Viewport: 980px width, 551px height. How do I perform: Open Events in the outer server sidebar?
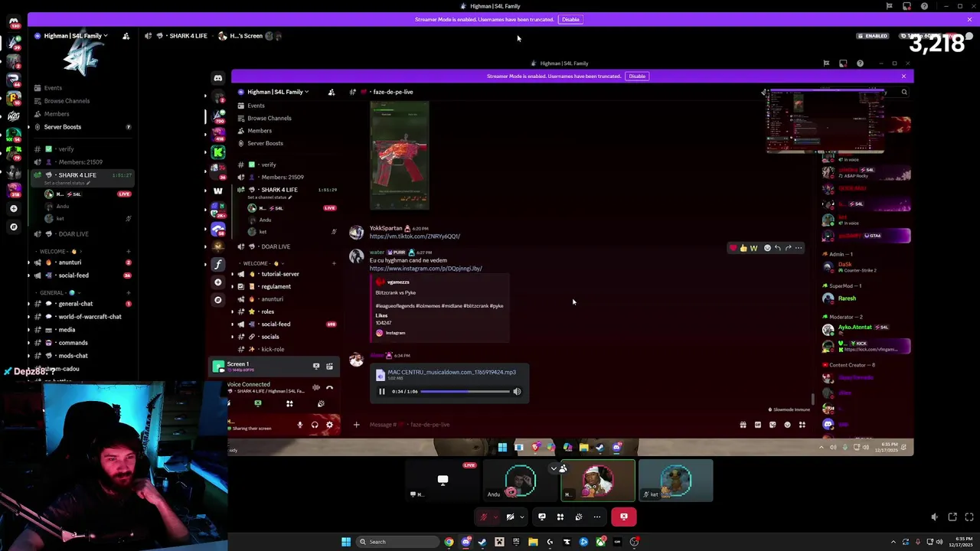[53, 88]
